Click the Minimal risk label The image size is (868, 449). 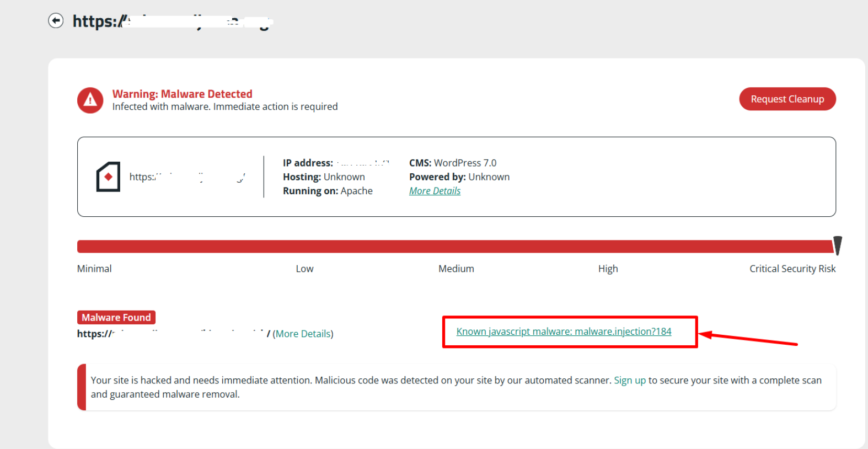(x=94, y=269)
